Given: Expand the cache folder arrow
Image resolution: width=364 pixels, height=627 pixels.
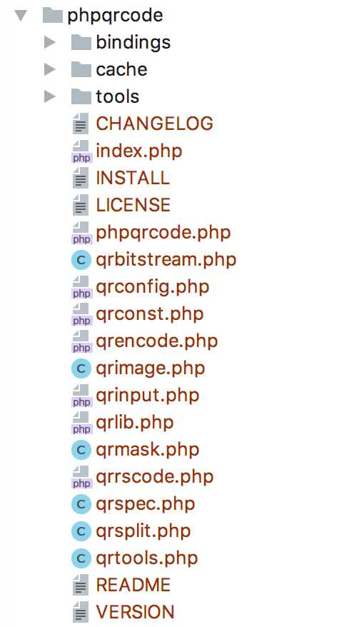Looking at the screenshot, I should [x=49, y=69].
